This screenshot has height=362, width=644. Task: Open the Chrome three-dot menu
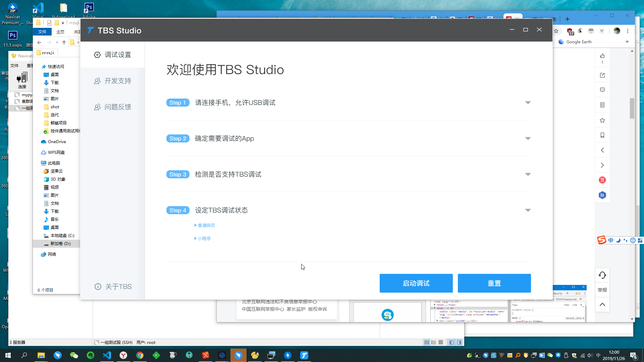[628, 31]
